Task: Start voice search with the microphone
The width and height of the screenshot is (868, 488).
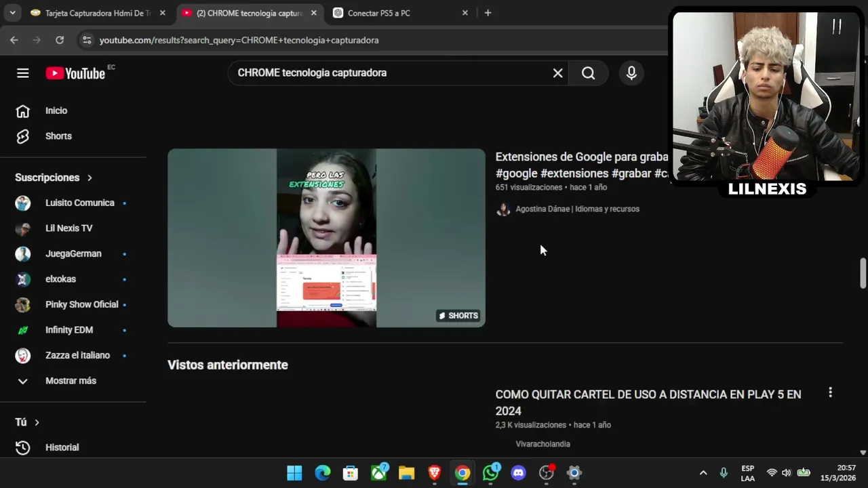Action: 631,73
